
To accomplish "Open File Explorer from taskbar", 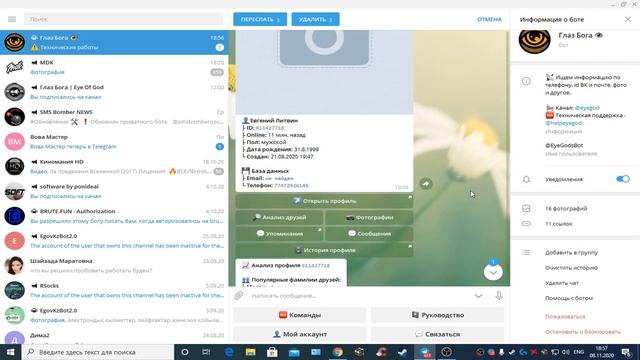I will [251, 352].
